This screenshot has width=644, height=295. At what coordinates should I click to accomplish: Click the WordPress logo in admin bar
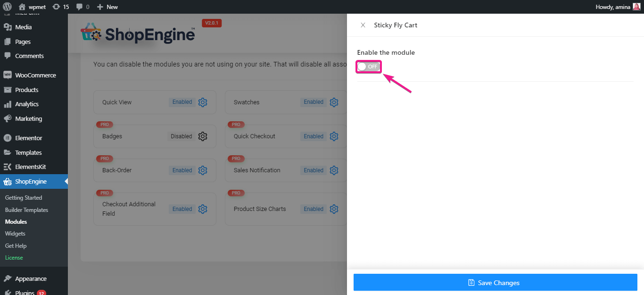[x=7, y=7]
